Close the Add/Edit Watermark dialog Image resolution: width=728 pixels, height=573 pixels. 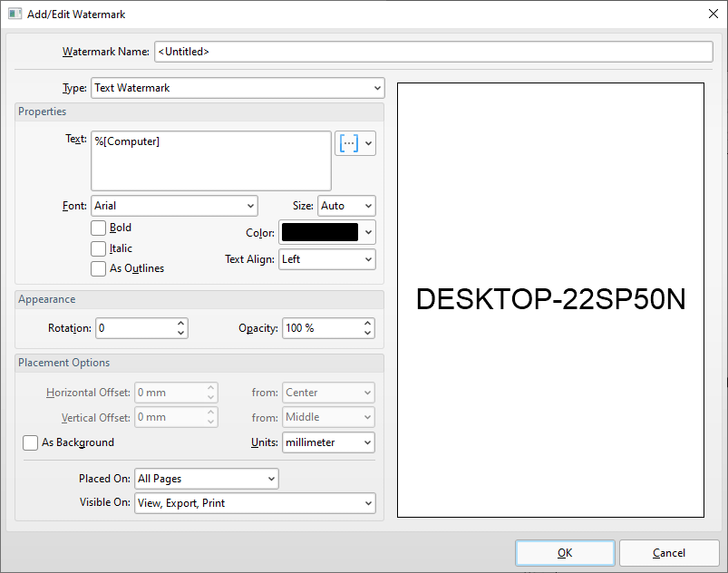click(x=713, y=14)
